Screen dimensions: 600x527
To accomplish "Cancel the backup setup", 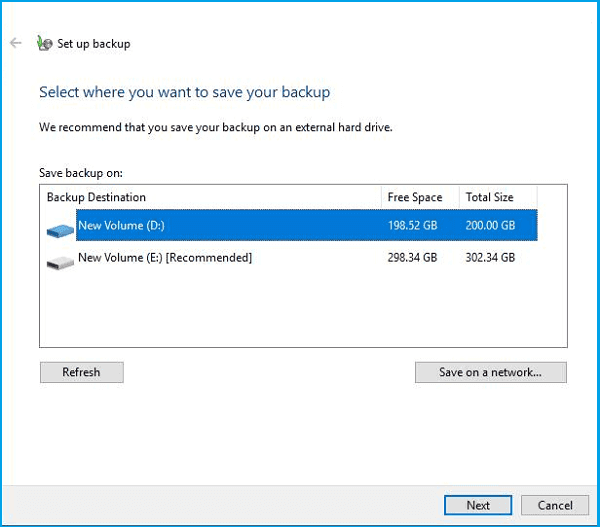I will (x=555, y=505).
